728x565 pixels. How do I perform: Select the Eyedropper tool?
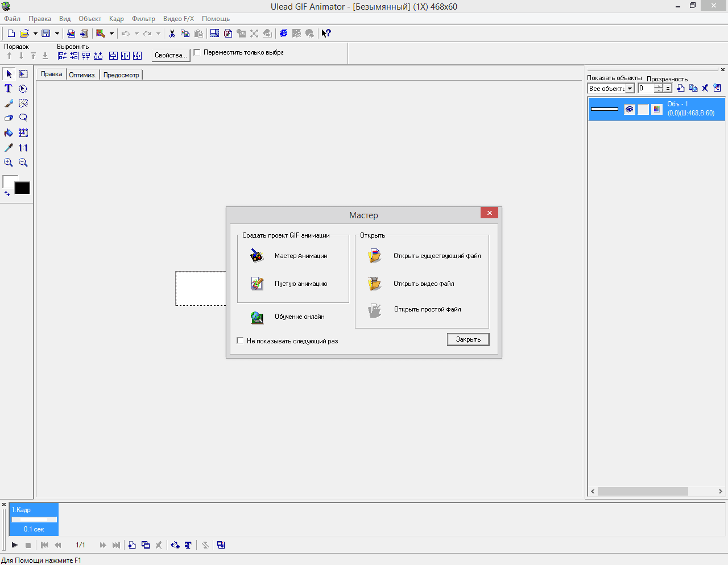pyautogui.click(x=9, y=148)
